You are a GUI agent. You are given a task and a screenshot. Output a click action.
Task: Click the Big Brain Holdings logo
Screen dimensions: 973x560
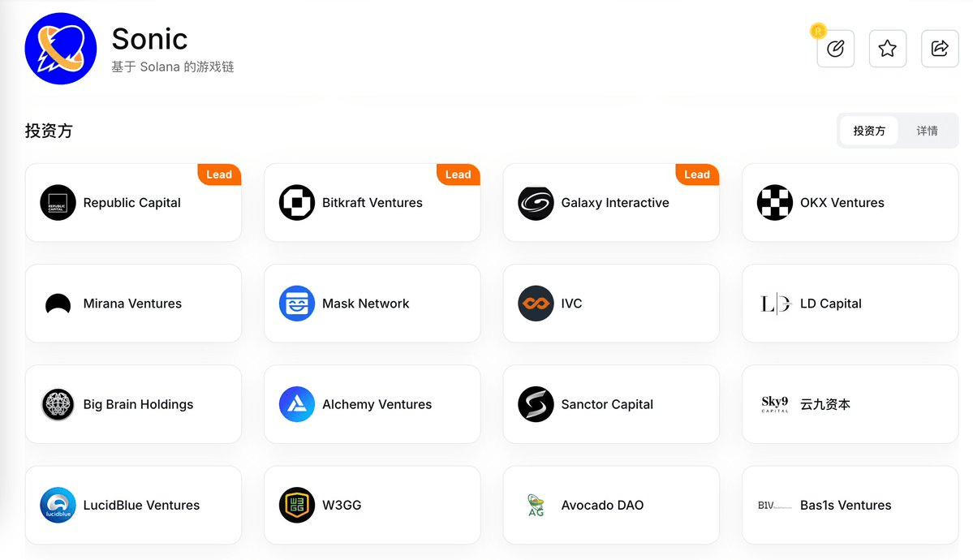coord(58,404)
